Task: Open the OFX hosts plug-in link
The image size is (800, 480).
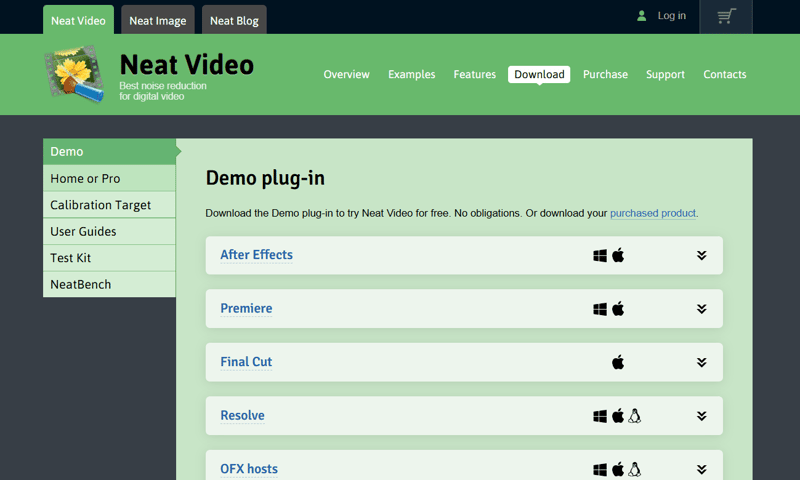Action: 249,469
